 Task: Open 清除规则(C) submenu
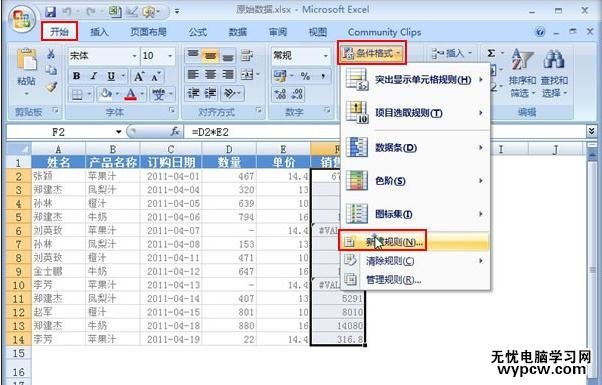tap(415, 261)
